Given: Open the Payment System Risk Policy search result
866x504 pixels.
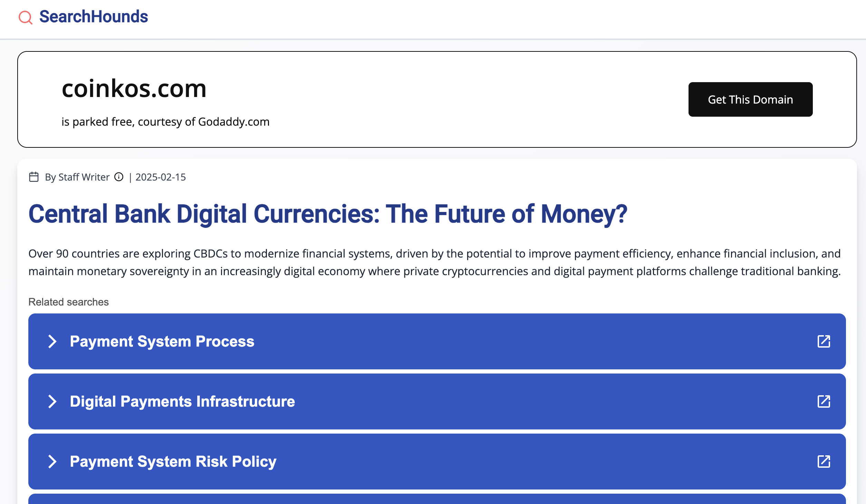Looking at the screenshot, I should [173, 462].
